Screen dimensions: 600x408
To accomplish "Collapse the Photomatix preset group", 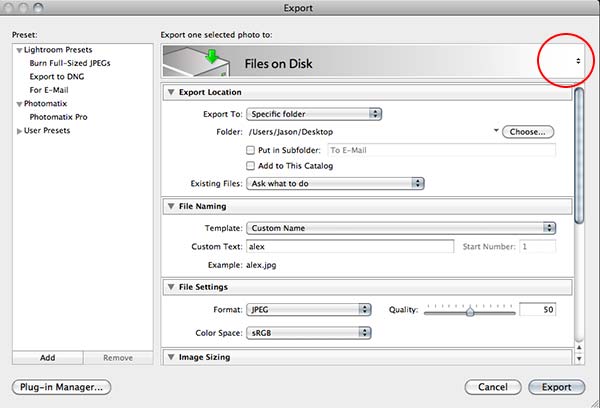I will 19,104.
